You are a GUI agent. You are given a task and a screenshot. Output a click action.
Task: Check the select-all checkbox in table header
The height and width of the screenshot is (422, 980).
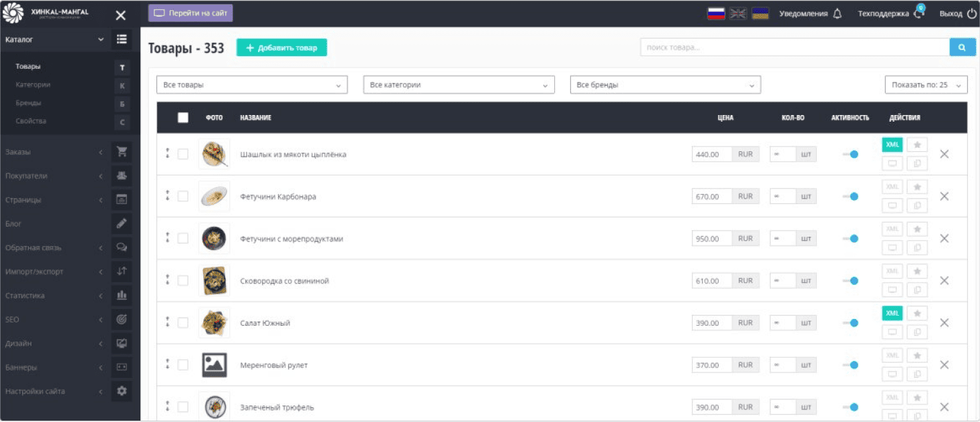click(x=183, y=118)
